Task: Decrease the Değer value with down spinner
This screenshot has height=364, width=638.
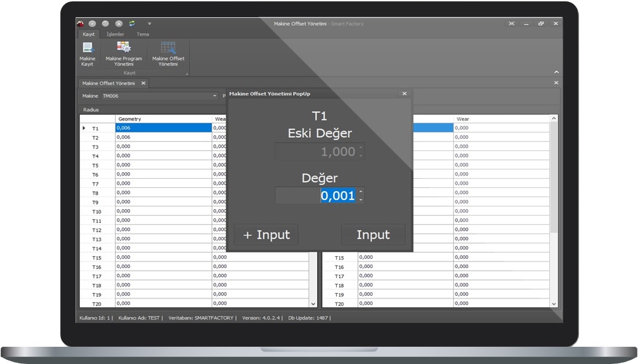Action: (361, 200)
